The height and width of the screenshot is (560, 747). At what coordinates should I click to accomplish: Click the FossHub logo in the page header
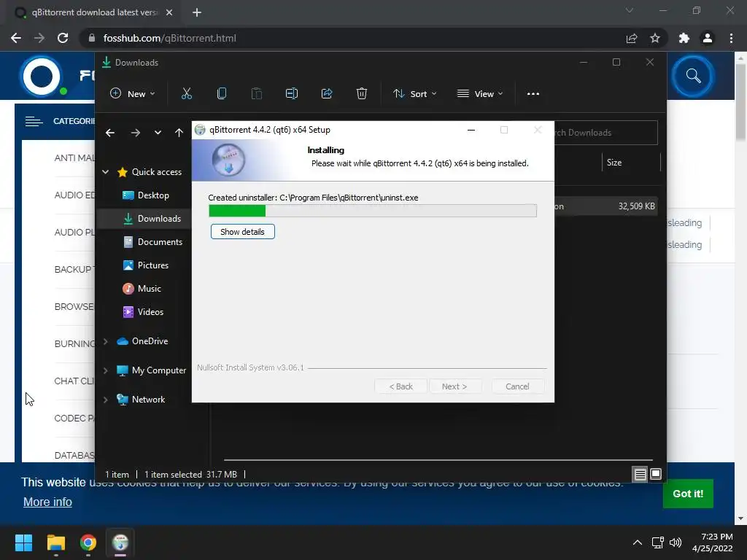click(42, 76)
